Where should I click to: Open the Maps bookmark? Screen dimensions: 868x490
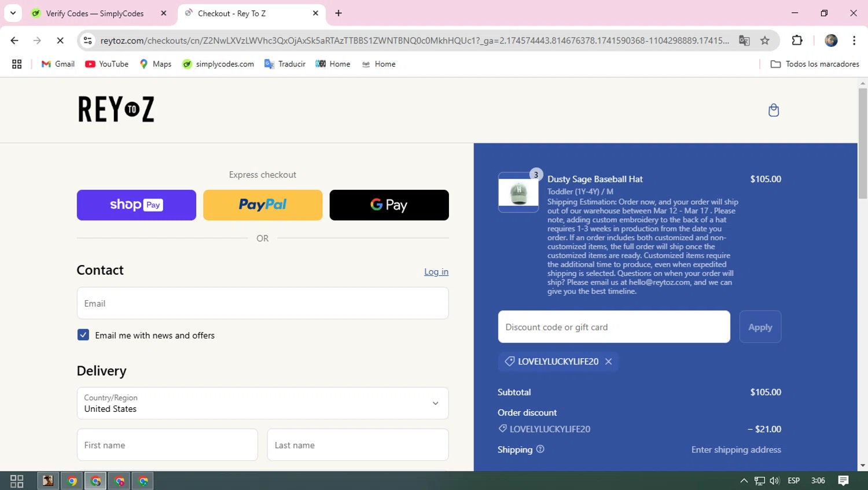pos(156,64)
